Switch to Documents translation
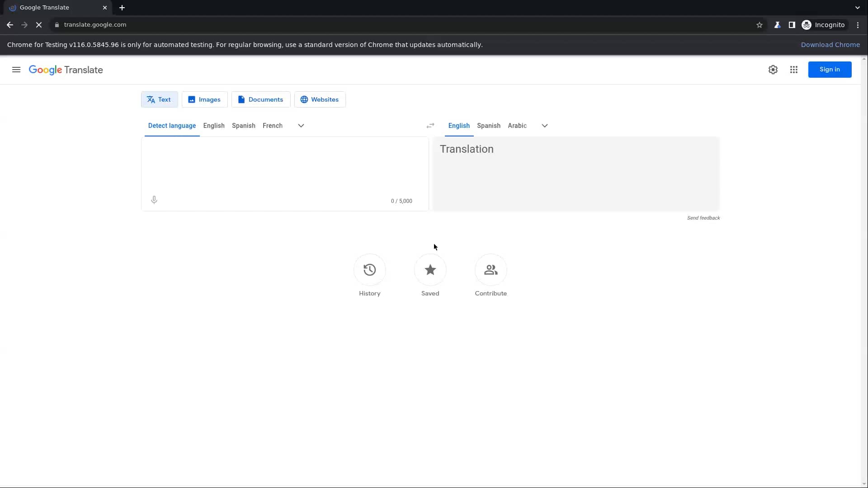The width and height of the screenshot is (868, 488). 261,99
